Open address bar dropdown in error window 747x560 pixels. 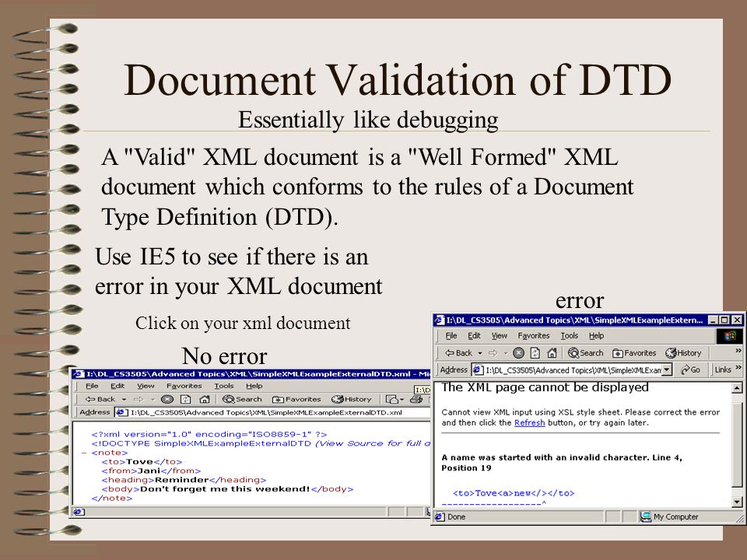click(x=667, y=369)
